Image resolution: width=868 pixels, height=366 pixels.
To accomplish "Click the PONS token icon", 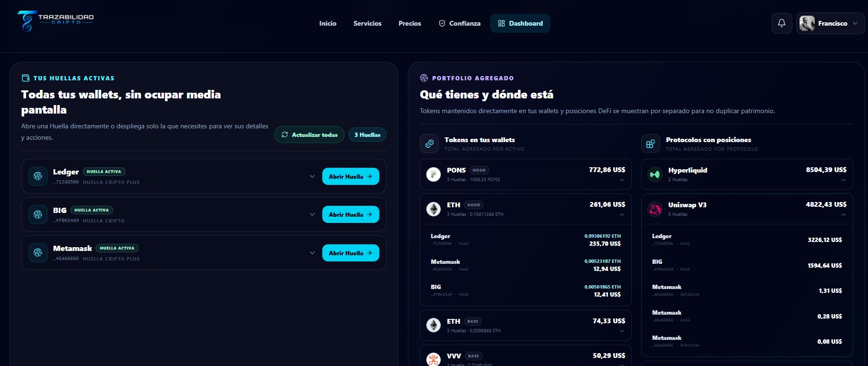I will [434, 174].
